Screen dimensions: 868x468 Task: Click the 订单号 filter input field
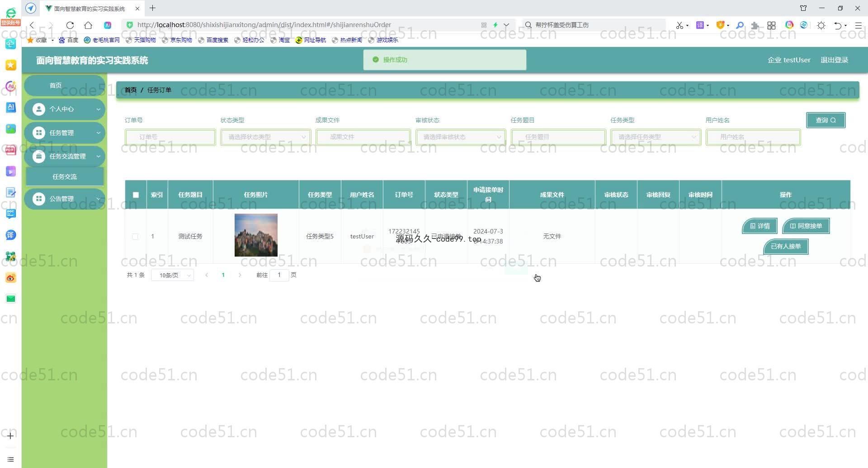170,137
